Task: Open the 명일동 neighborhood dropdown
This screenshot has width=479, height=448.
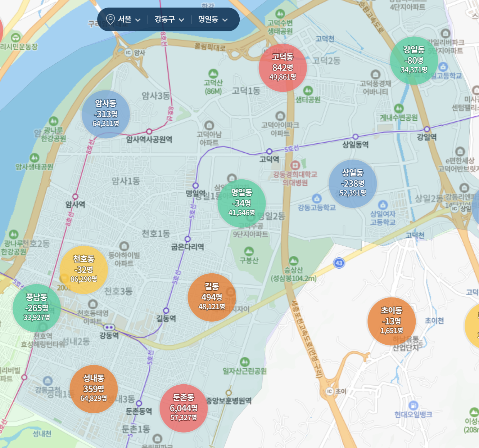Action: pyautogui.click(x=213, y=19)
